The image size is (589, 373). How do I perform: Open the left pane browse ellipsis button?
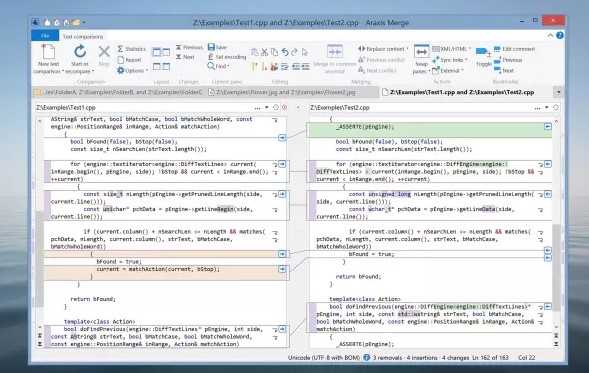click(x=257, y=108)
